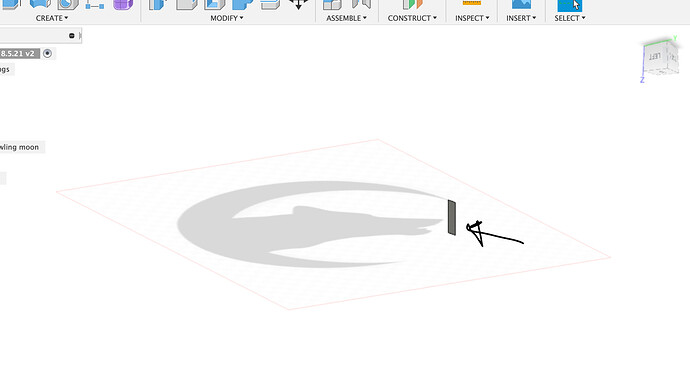
Task: Click the Offset Plane icon in CONSTRUCT
Action: pyautogui.click(x=412, y=4)
